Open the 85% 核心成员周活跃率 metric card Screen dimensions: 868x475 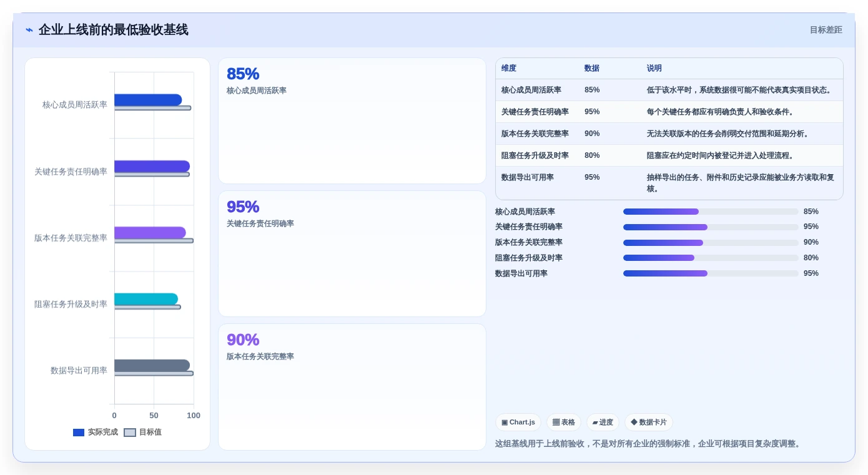[x=352, y=121]
